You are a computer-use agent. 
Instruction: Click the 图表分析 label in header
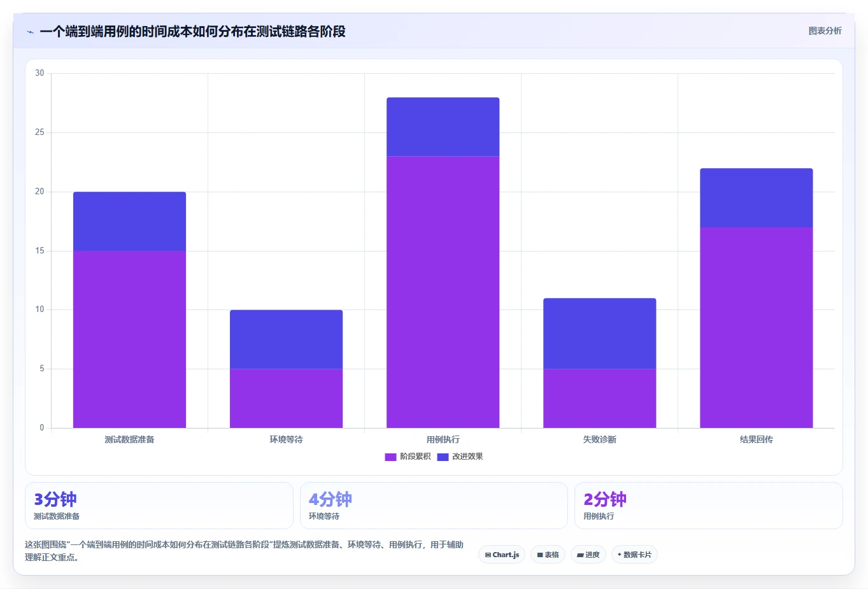(825, 31)
